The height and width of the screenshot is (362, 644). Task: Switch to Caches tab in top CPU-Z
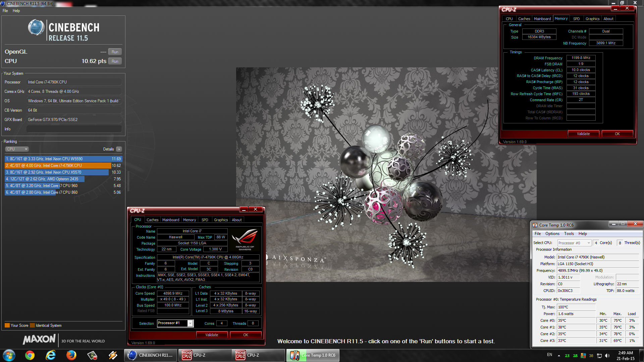tap(524, 19)
